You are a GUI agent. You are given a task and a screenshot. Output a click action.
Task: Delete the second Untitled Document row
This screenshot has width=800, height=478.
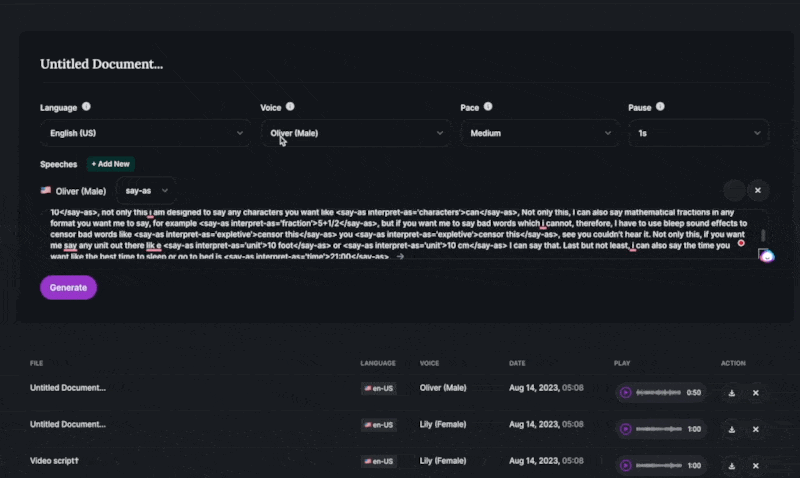coord(756,428)
